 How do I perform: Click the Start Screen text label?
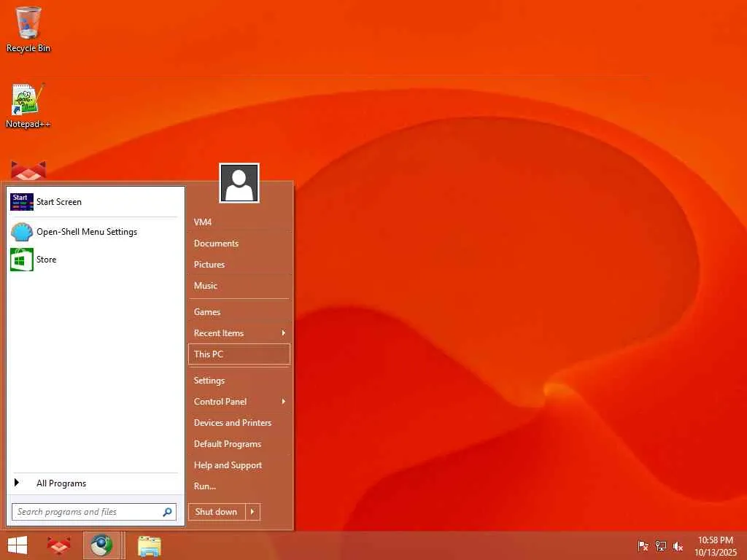click(59, 202)
